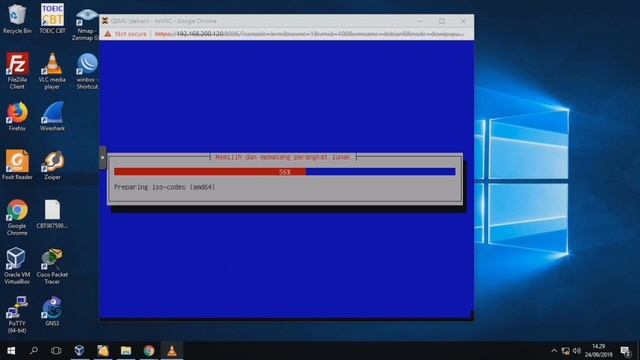The height and width of the screenshot is (360, 640).
Task: Open Oracle VM VirtualBox desktop shortcut
Action: pos(17,266)
